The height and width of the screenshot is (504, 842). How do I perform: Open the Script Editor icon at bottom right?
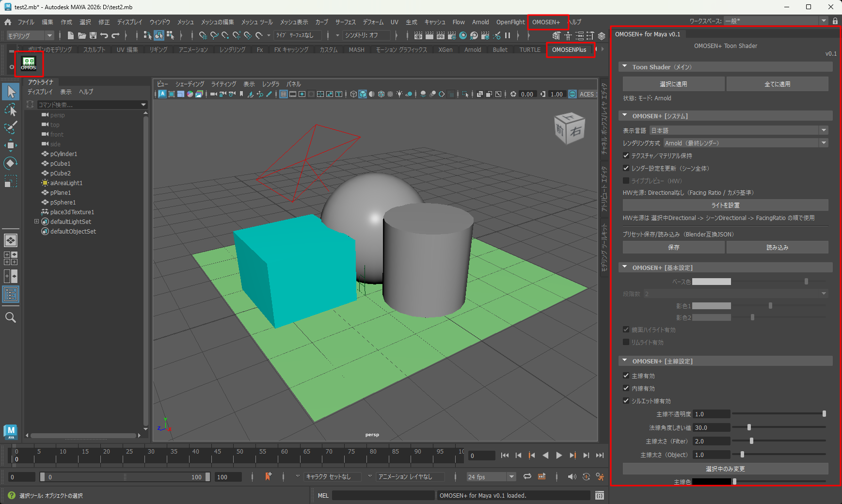point(600,495)
